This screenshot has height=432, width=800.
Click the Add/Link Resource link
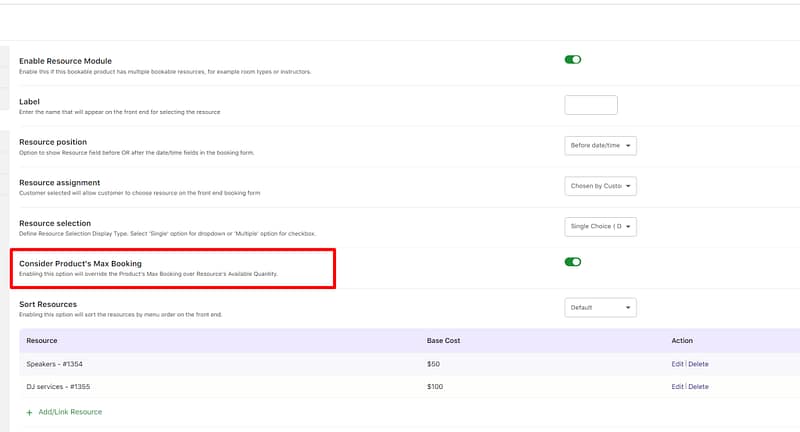coord(70,412)
